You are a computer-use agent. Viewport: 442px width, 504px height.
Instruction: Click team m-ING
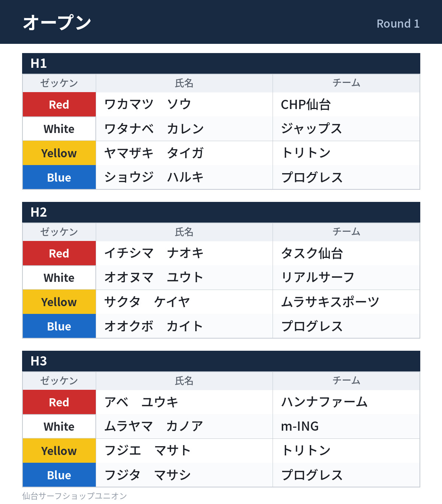tap(300, 426)
